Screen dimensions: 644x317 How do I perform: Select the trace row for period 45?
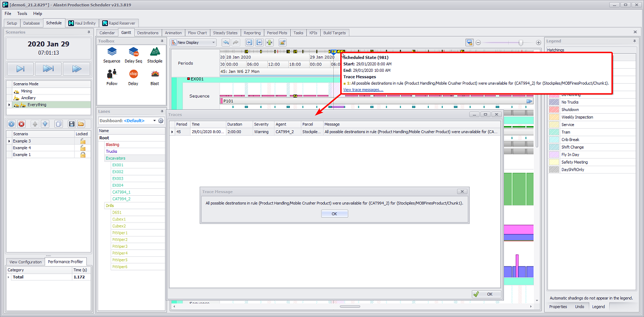point(334,131)
